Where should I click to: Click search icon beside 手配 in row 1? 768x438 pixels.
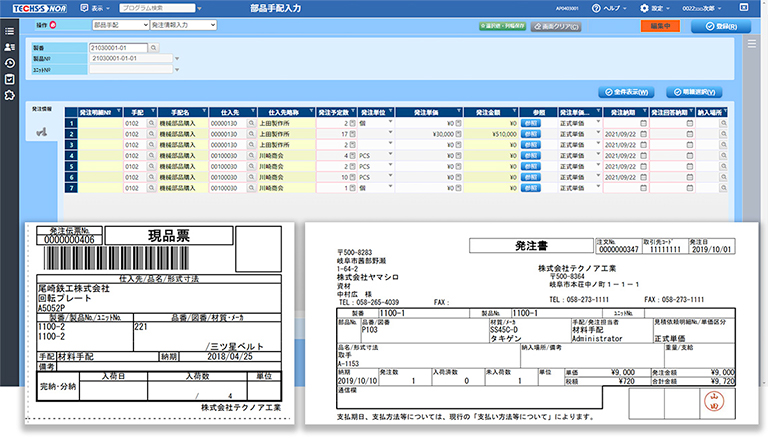pyautogui.click(x=152, y=123)
